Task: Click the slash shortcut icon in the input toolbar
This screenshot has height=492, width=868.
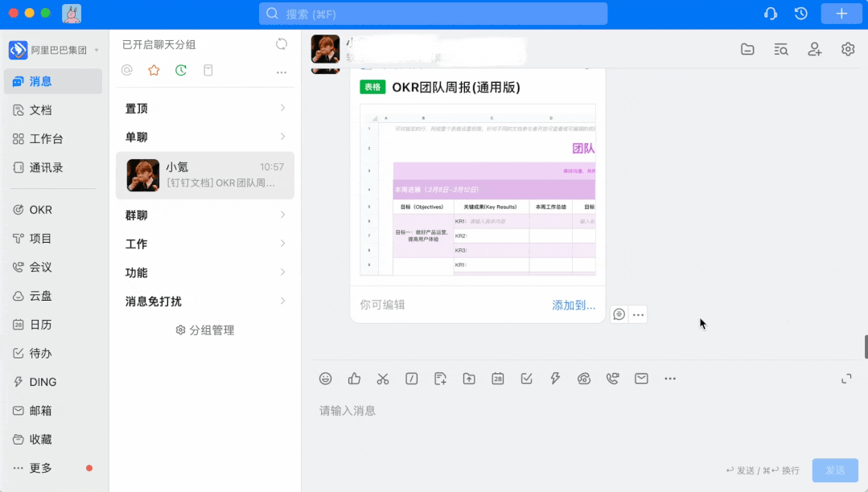Action: pos(411,379)
